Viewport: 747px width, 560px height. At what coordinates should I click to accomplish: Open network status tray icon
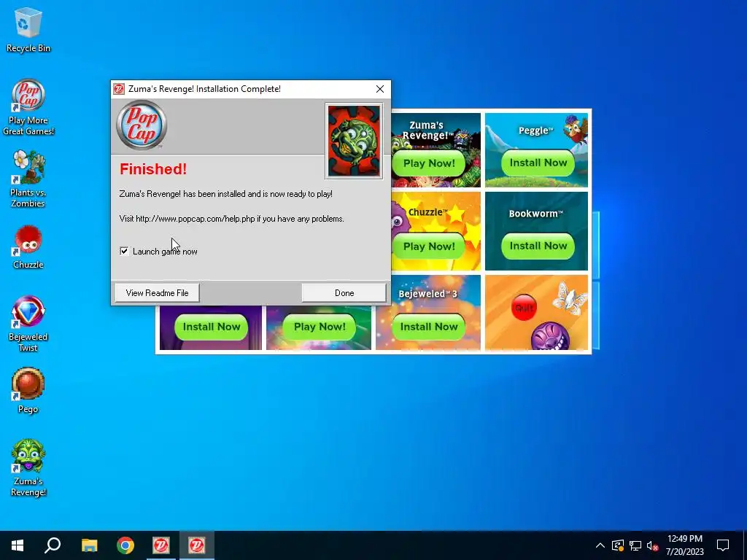pyautogui.click(x=635, y=545)
